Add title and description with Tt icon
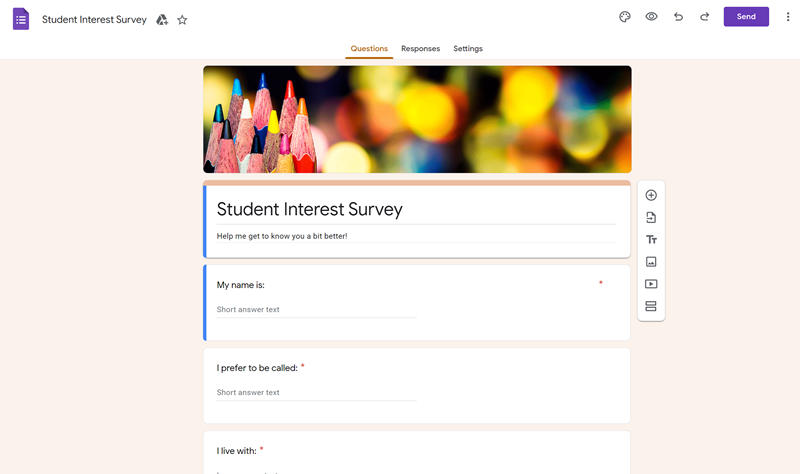Viewport: 800px width, 474px height. (651, 240)
